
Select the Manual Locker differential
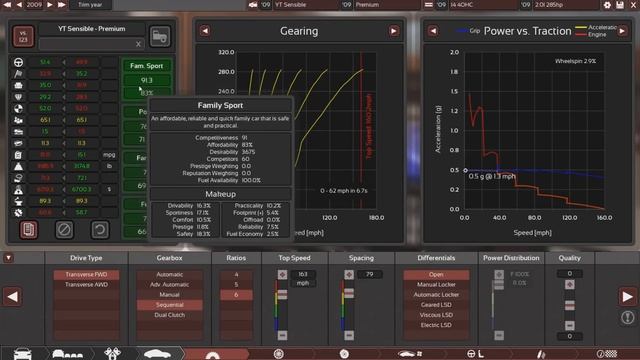pos(436,284)
